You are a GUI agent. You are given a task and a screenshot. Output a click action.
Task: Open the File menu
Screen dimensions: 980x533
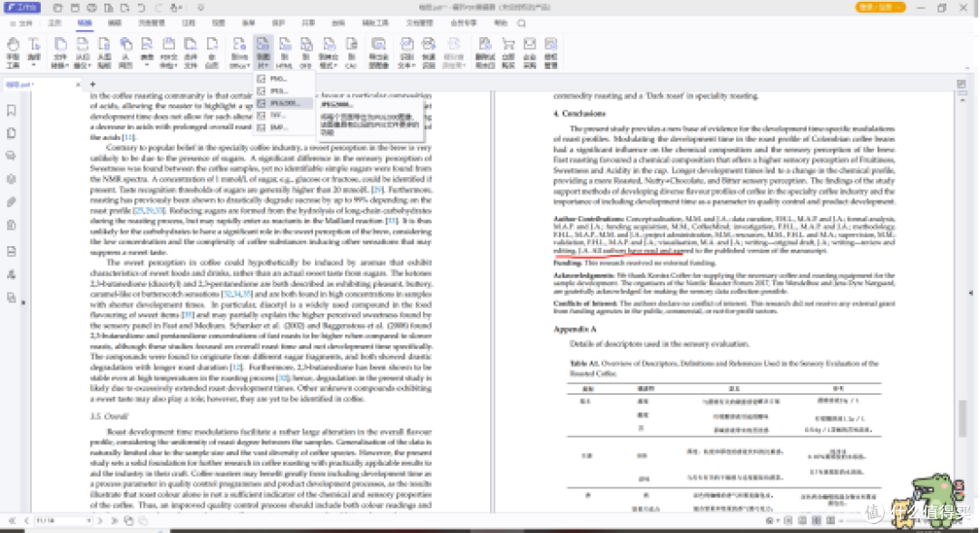(x=22, y=23)
